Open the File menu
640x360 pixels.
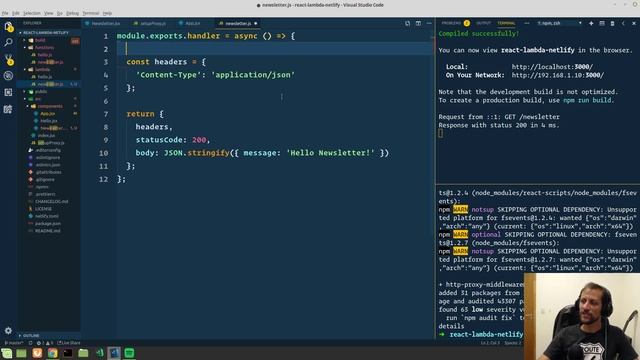click(5, 13)
